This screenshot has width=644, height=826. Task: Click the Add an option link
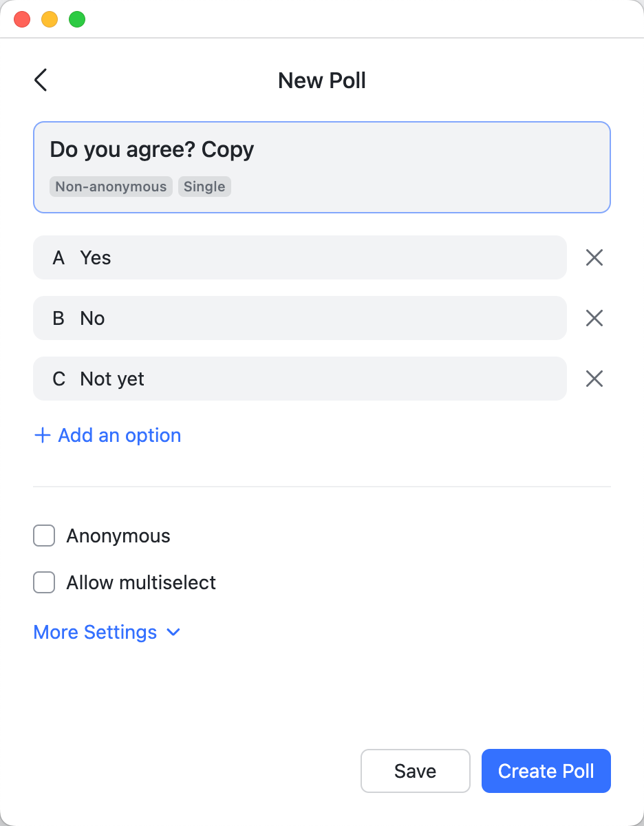pos(118,435)
